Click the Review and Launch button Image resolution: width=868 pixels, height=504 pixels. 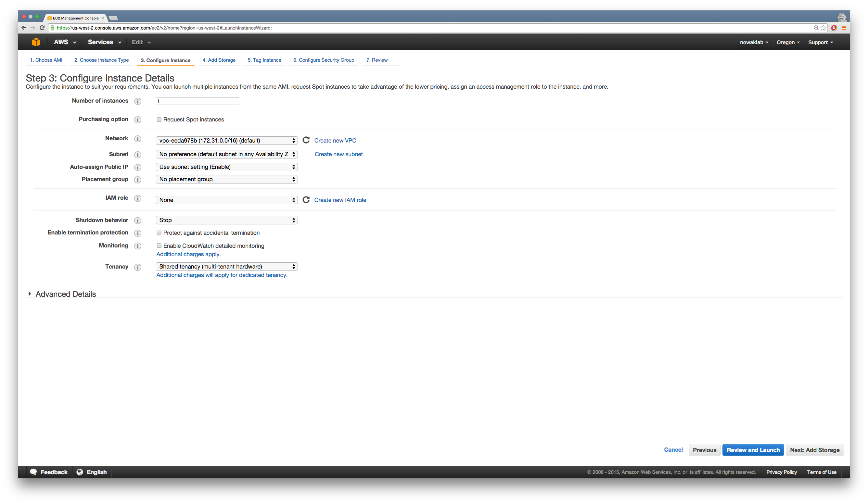pos(753,450)
